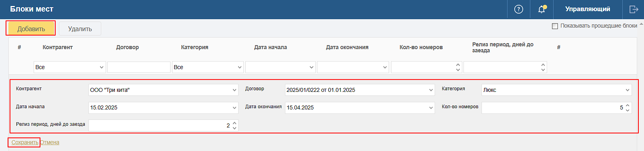Image resolution: width=644 pixels, height=151 pixels.
Task: Open Договор dropdown with 2025/01/0222
Action: 360,90
